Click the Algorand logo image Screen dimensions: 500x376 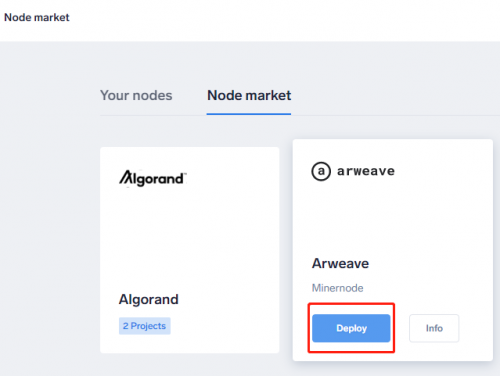click(153, 178)
